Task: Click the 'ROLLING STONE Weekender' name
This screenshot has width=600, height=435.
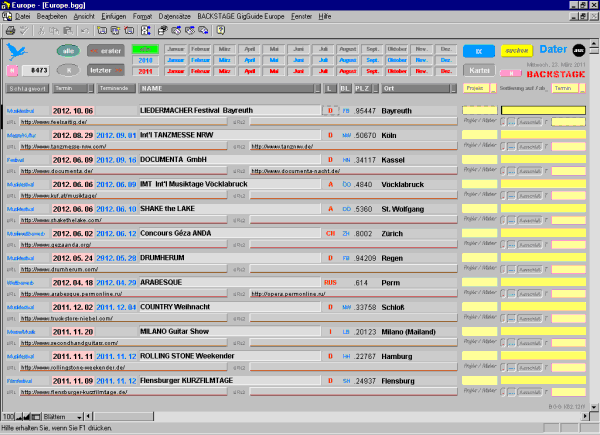Action: [187, 356]
